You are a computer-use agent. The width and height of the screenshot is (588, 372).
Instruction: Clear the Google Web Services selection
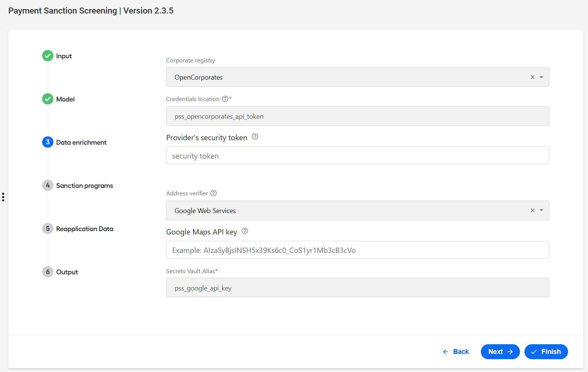(x=533, y=210)
